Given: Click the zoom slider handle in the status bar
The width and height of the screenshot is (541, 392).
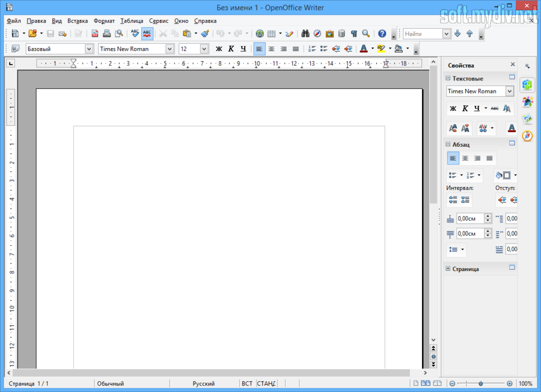Looking at the screenshot, I should click(481, 384).
